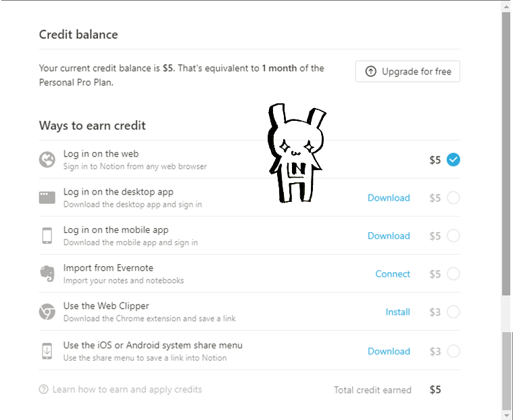Toggle the Web Clipper credit circle
Viewport: 513px width, 420px height.
click(x=453, y=312)
